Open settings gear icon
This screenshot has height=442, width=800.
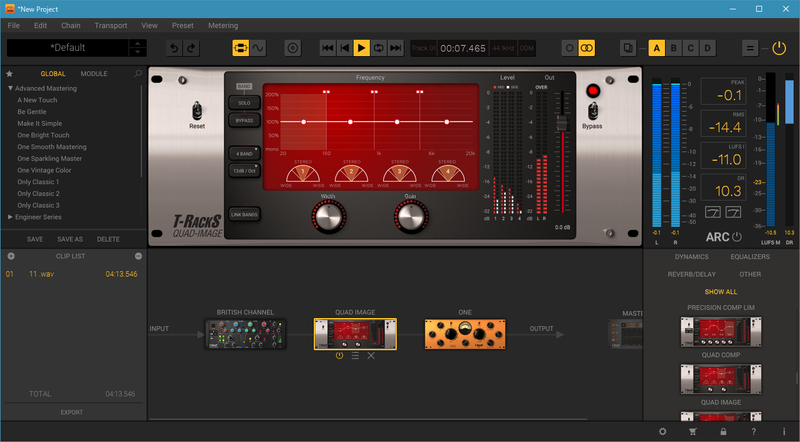tap(662, 431)
